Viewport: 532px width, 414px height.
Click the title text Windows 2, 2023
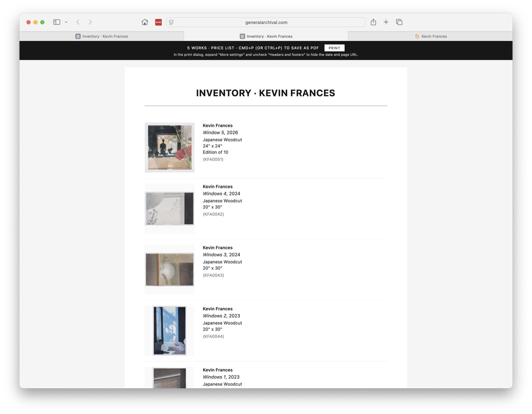click(x=222, y=316)
